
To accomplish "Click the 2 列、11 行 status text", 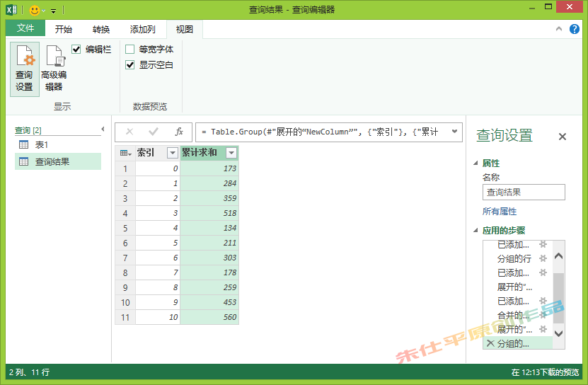I will tap(29, 372).
